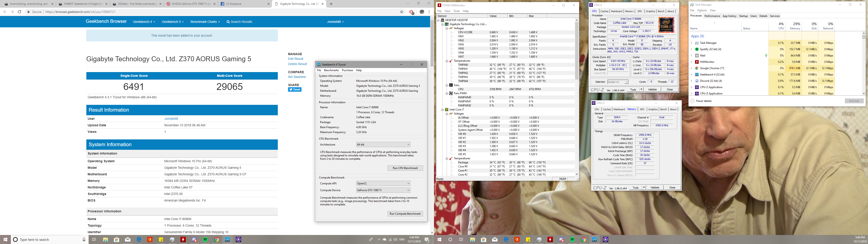This screenshot has width=868, height=244.
Task: Open the CPU-Z icon on the second monitor's taskbar
Action: click(x=606, y=240)
